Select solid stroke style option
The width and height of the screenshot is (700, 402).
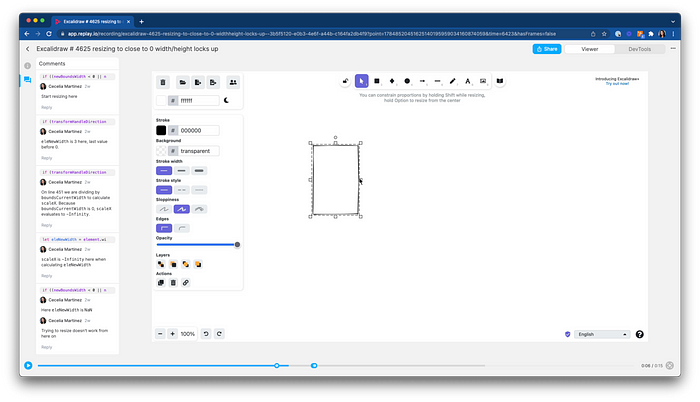point(164,190)
